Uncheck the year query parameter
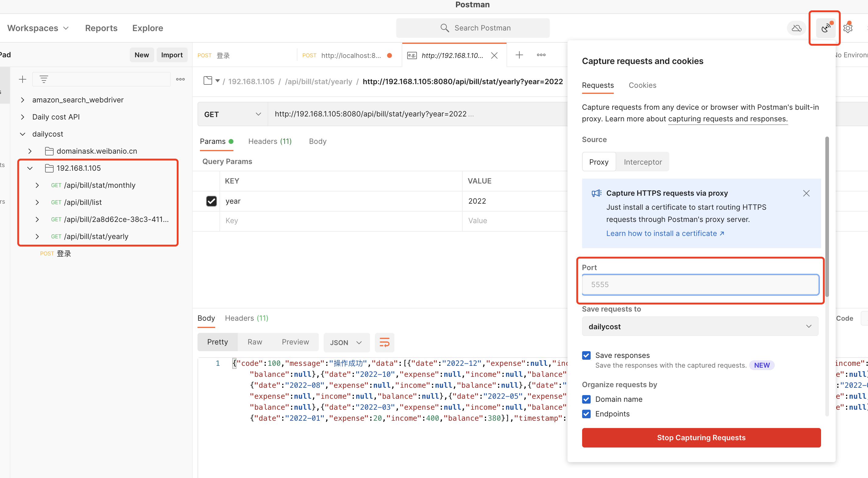868x478 pixels. click(211, 201)
